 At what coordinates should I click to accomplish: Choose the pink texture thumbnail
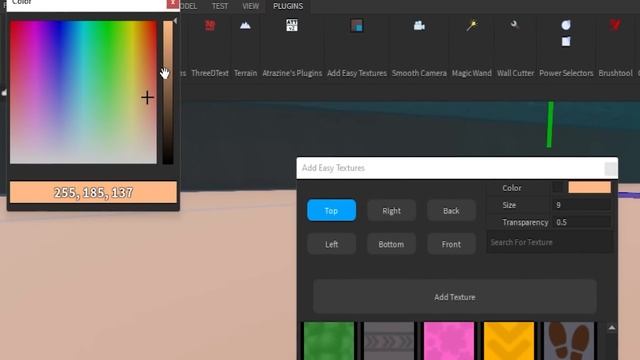tap(449, 341)
